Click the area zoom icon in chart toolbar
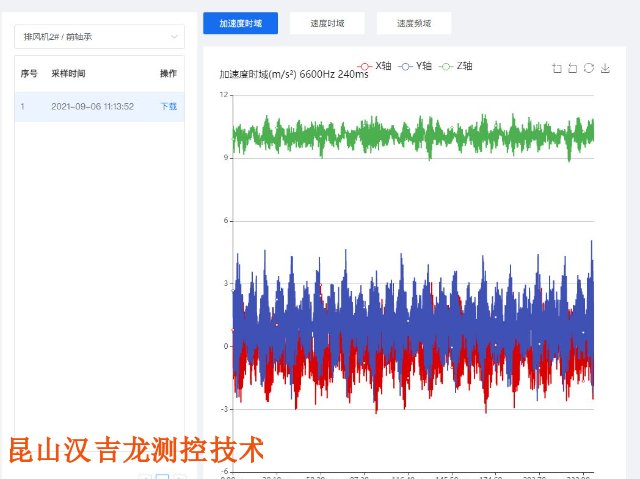This screenshot has width=640, height=479. [x=557, y=69]
